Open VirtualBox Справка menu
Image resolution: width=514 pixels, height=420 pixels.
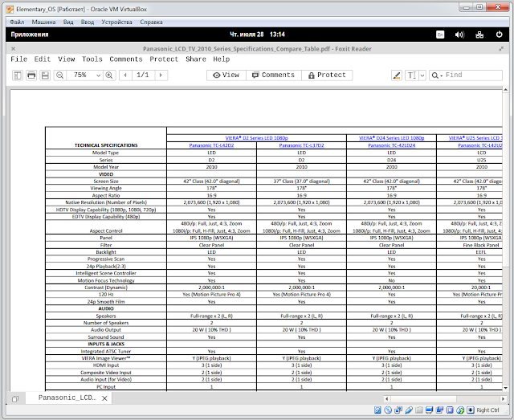pos(151,22)
